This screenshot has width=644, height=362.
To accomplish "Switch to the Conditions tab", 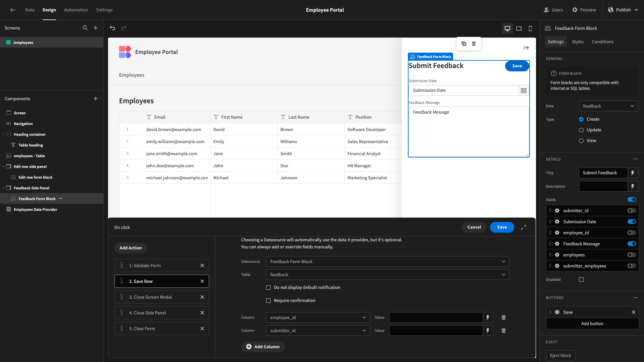I will pyautogui.click(x=603, y=42).
